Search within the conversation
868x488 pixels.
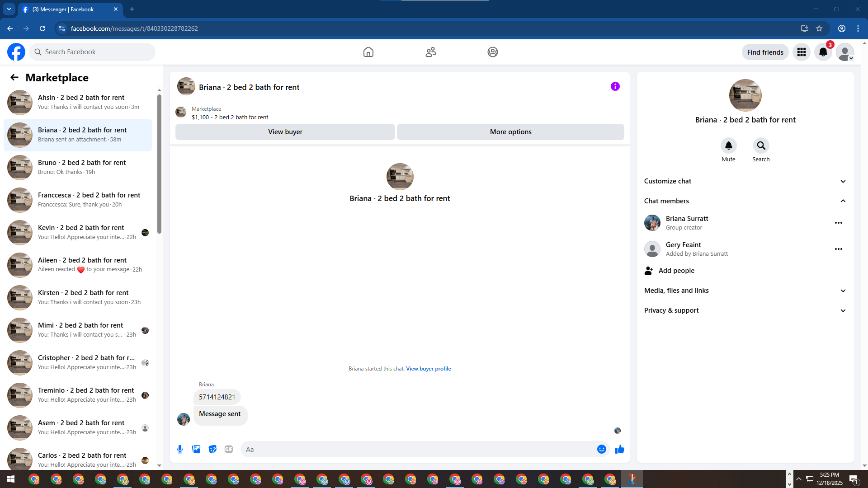[761, 145]
